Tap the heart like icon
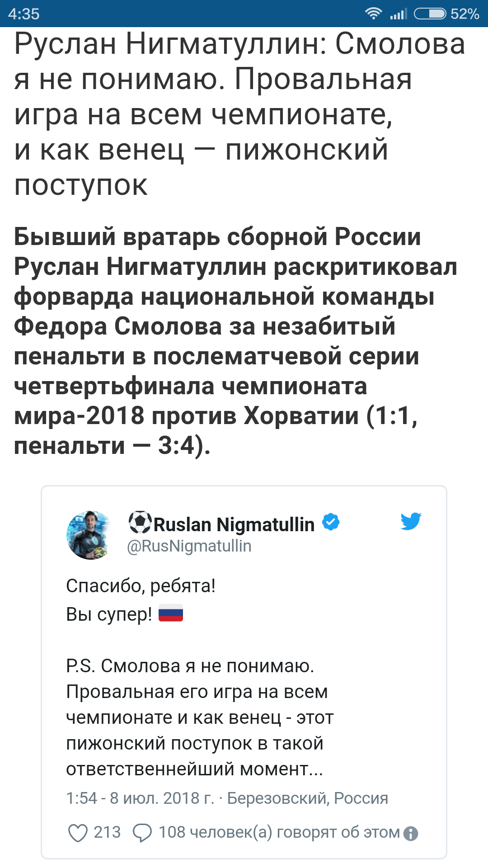The image size is (488, 868). [x=78, y=833]
